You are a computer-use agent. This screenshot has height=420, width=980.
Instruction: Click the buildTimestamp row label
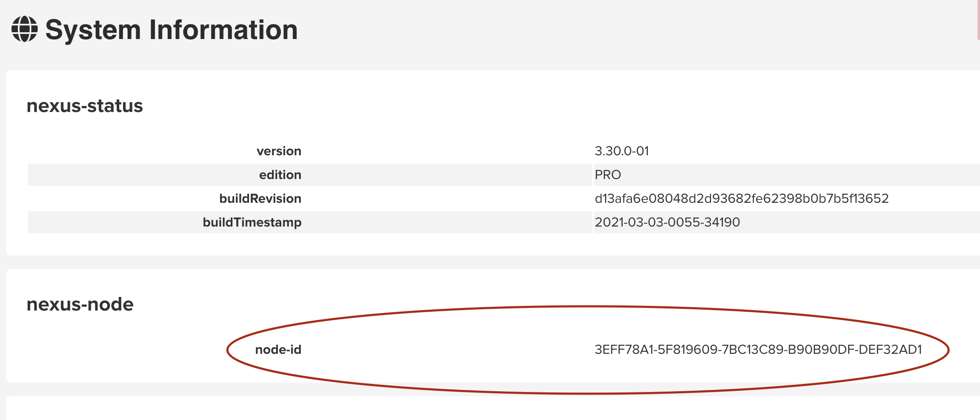click(x=252, y=222)
